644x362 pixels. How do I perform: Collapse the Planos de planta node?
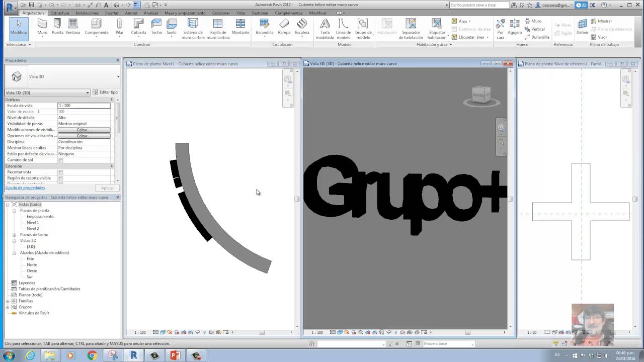click(x=14, y=211)
